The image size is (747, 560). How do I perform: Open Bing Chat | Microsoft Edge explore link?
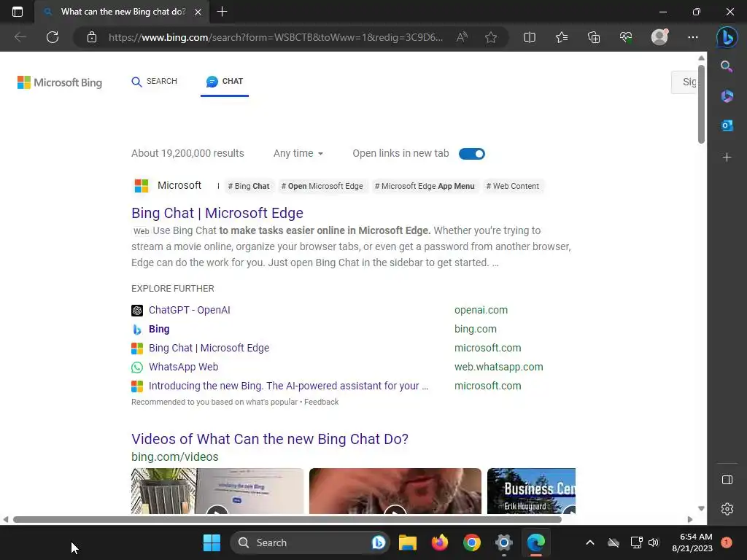[x=209, y=348]
